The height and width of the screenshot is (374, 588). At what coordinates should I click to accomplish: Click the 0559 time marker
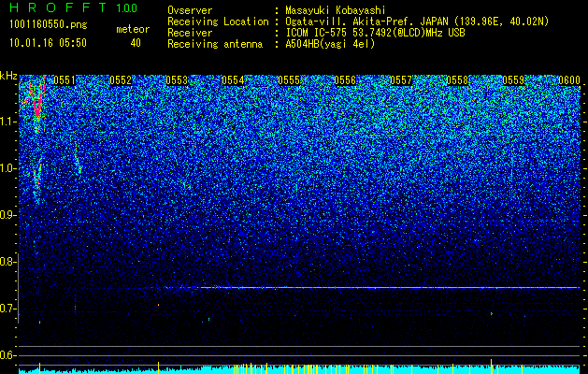[513, 80]
